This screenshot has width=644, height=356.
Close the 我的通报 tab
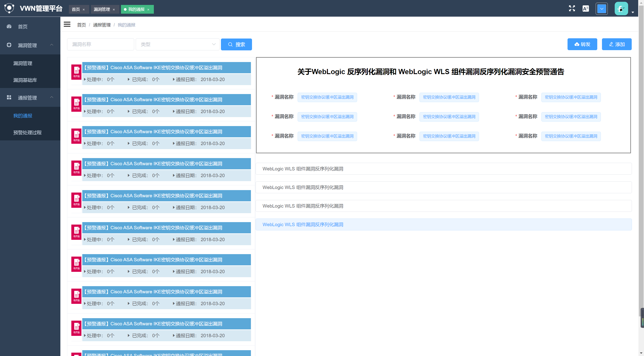pyautogui.click(x=148, y=9)
